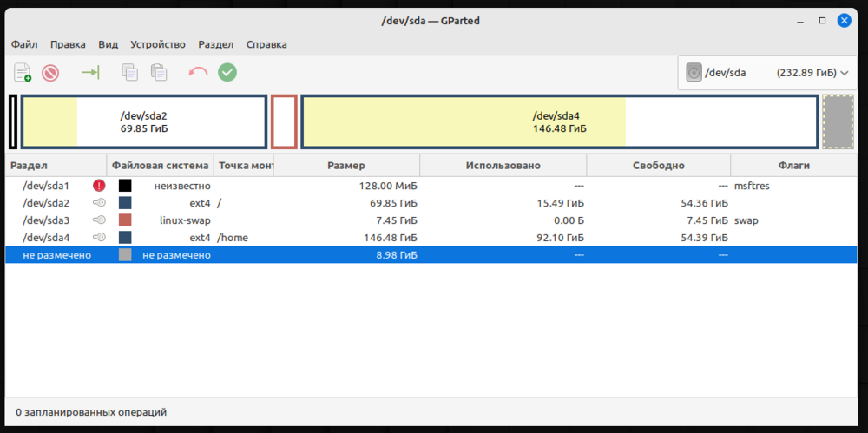Click the 54.36 ГиБ free value
This screenshot has height=433, width=868.
pos(704,203)
